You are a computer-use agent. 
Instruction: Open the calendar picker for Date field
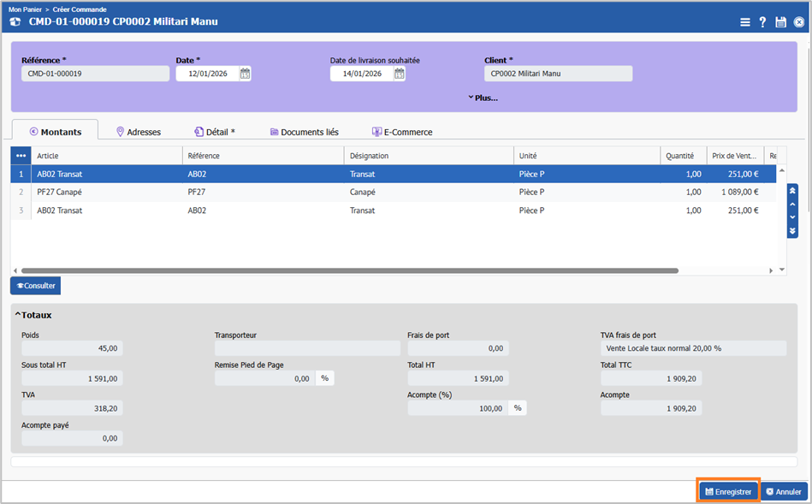coord(245,74)
